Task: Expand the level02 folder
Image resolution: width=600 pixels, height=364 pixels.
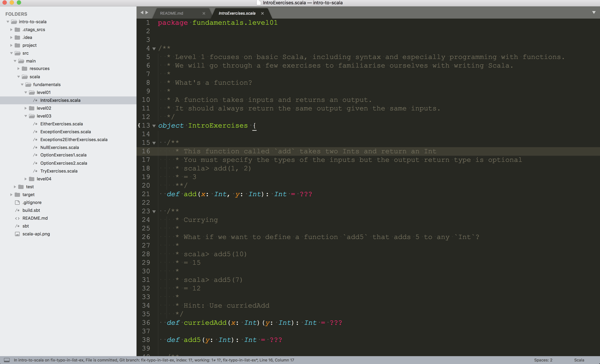Action: click(26, 108)
